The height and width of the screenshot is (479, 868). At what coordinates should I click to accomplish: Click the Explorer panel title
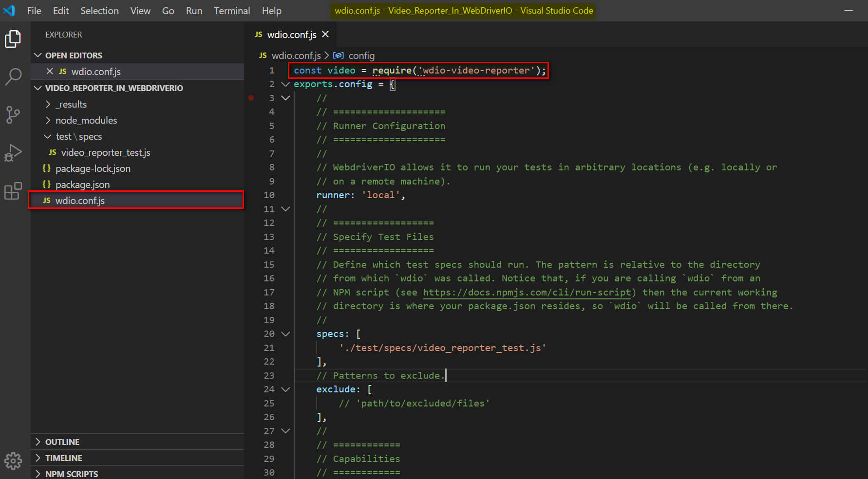(63, 35)
